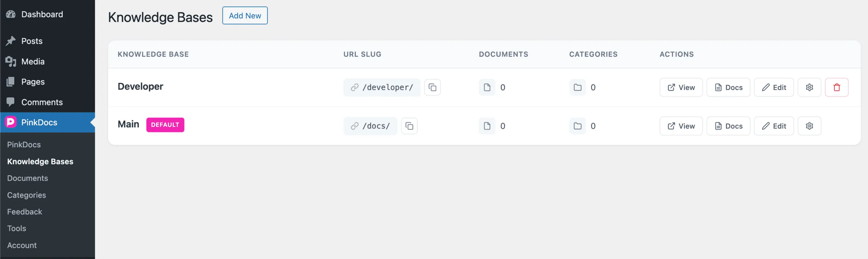Image resolution: width=868 pixels, height=259 pixels.
Task: Open the Tools page from the sidebar
Action: (16, 228)
